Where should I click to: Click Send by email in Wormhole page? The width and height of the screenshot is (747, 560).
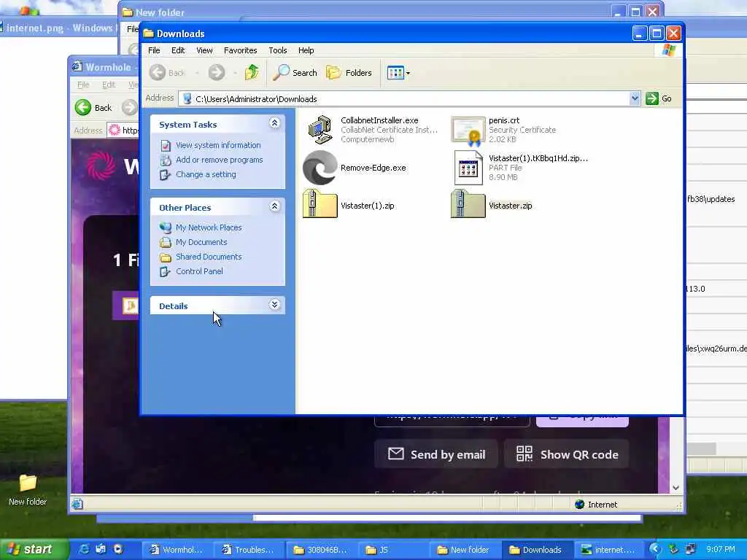pos(436,454)
